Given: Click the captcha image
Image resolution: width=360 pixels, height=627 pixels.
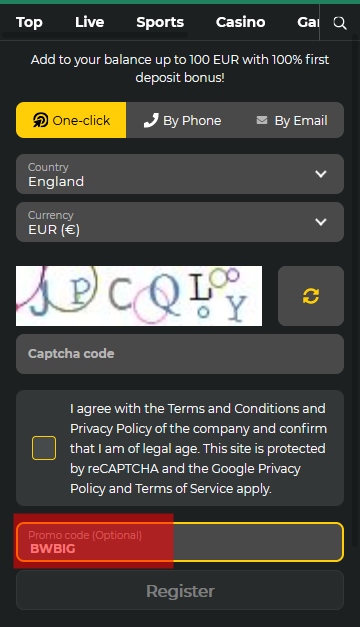Looking at the screenshot, I should click(x=139, y=296).
